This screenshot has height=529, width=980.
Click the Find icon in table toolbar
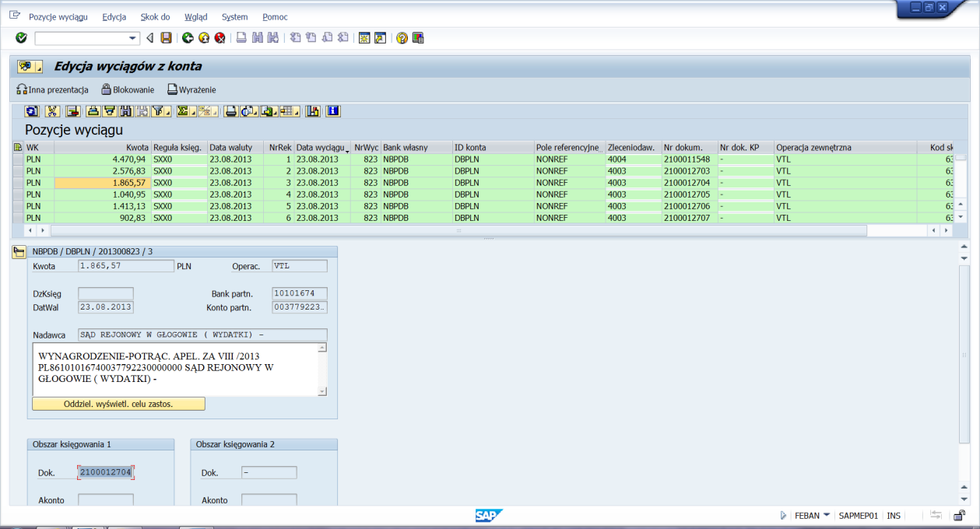click(x=125, y=111)
